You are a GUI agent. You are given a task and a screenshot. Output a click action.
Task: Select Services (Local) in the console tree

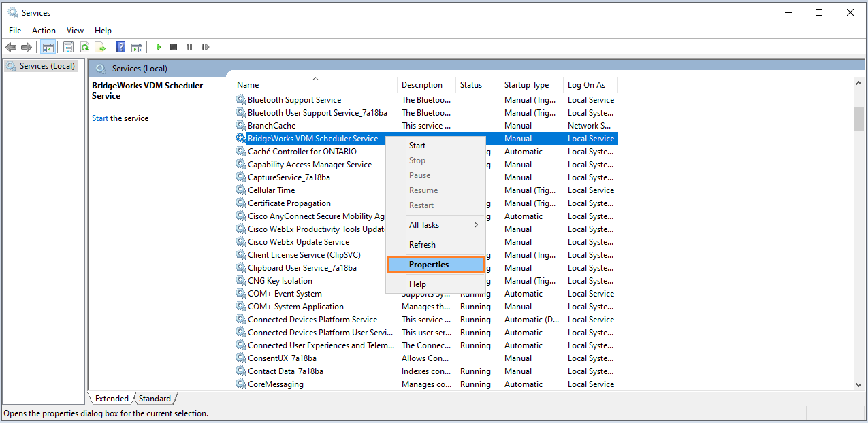click(x=41, y=66)
